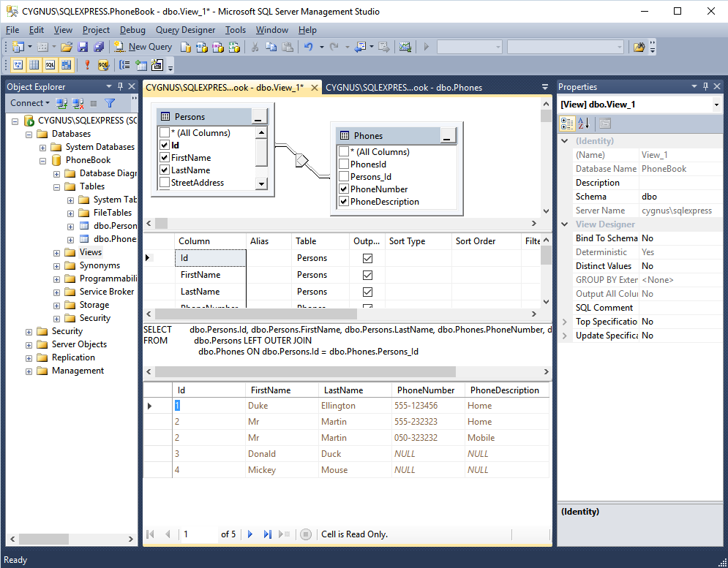The height and width of the screenshot is (568, 728).
Task: Click the Undo arrow icon
Action: (x=308, y=47)
